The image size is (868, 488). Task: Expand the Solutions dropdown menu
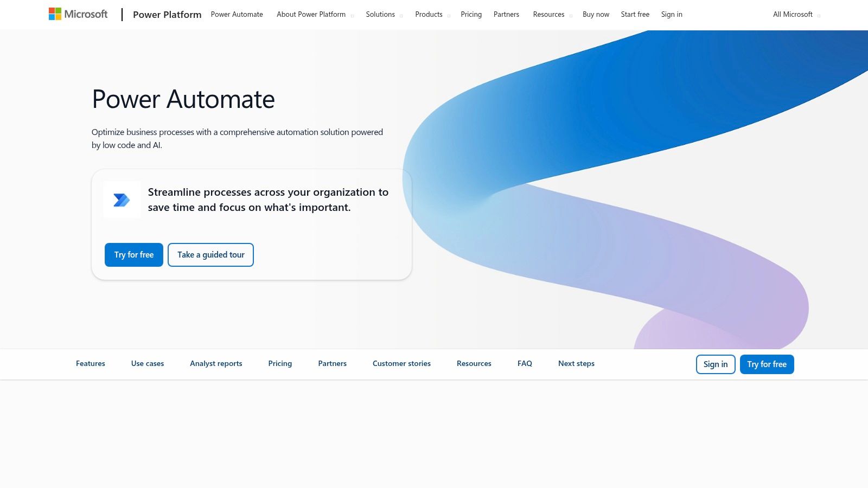384,15
